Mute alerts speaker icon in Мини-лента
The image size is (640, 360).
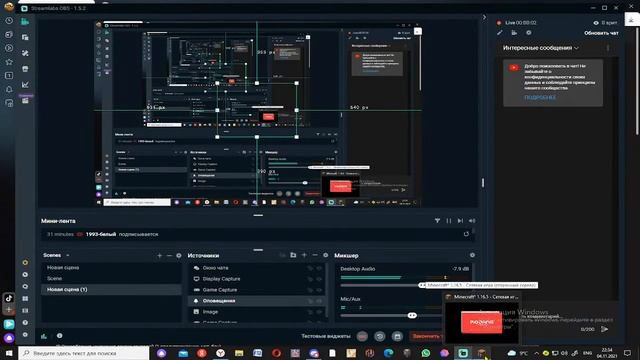click(x=472, y=221)
